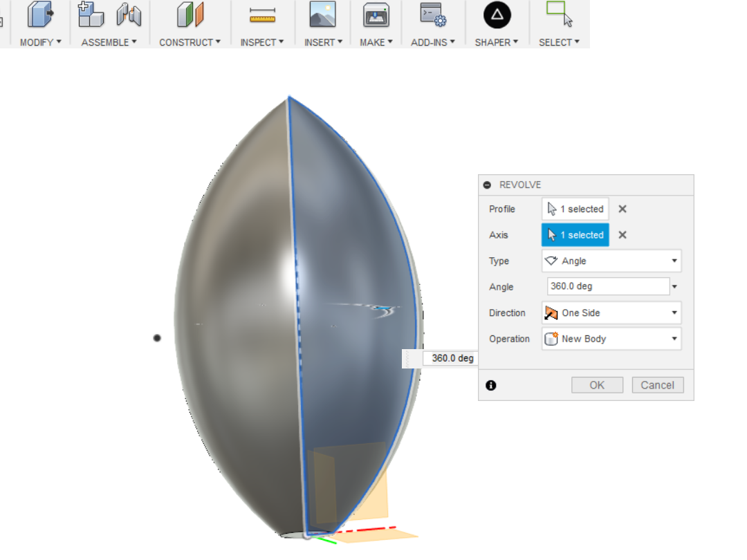
Task: Click the Assemble new component icon
Action: [x=91, y=15]
